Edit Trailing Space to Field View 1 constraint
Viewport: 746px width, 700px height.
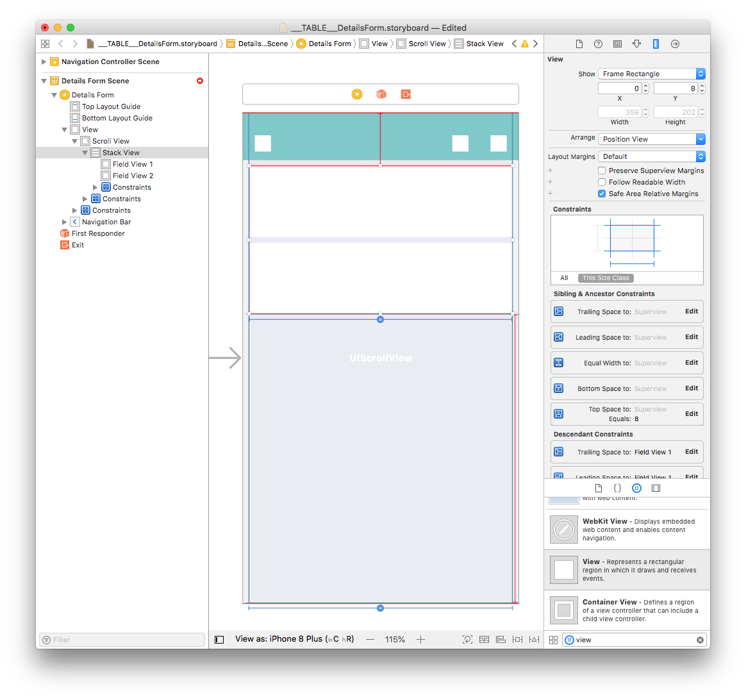tap(692, 451)
